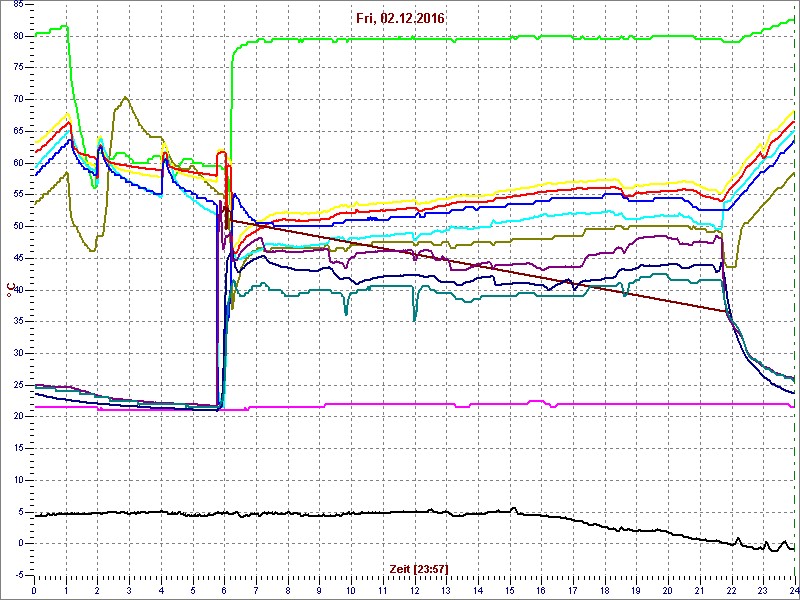Select hour 24 on the time axis
Screen dimensions: 800x600
pos(791,589)
